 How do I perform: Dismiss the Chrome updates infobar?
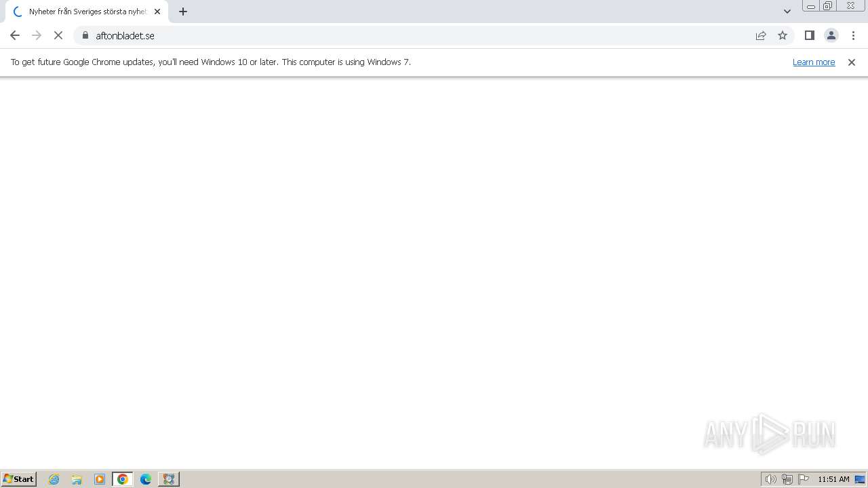[x=852, y=62]
